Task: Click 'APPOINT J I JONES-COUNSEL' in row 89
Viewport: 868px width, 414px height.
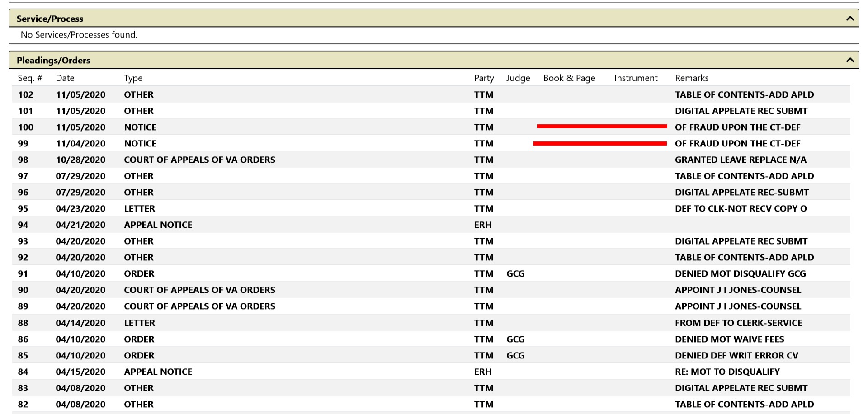Action: point(738,306)
